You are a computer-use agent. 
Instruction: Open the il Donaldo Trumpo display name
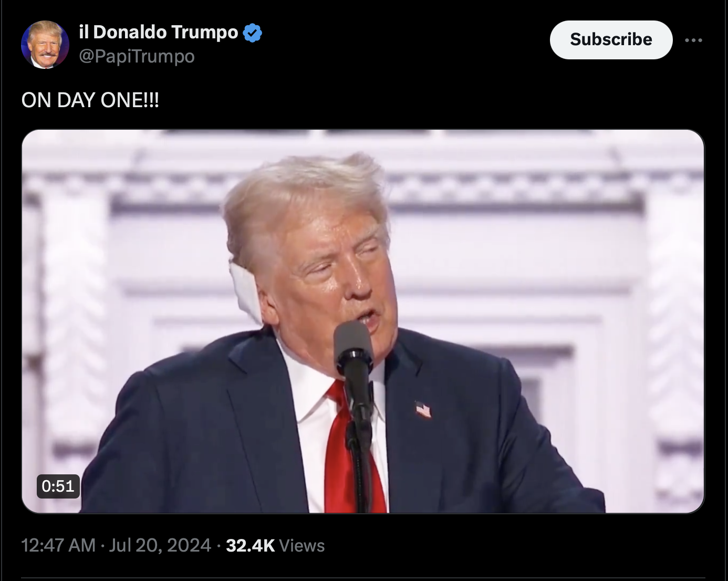click(x=159, y=32)
